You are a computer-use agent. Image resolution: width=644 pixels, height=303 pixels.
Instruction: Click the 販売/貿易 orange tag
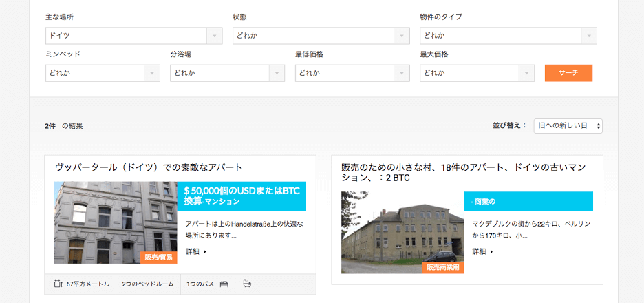(x=158, y=258)
